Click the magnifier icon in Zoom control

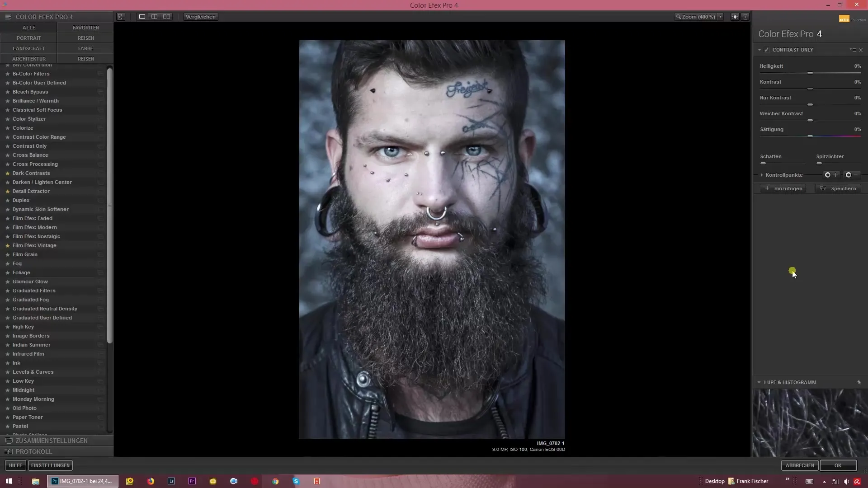[678, 17]
